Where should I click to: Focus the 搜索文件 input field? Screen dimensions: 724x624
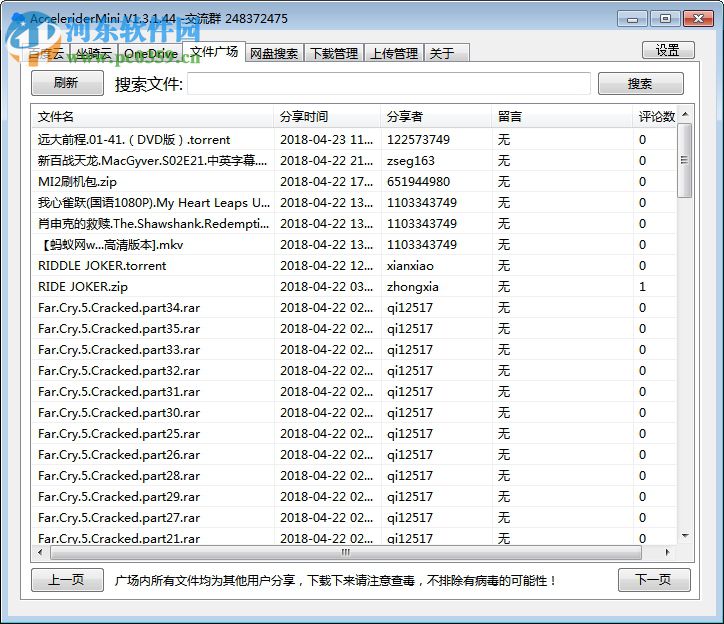click(389, 84)
